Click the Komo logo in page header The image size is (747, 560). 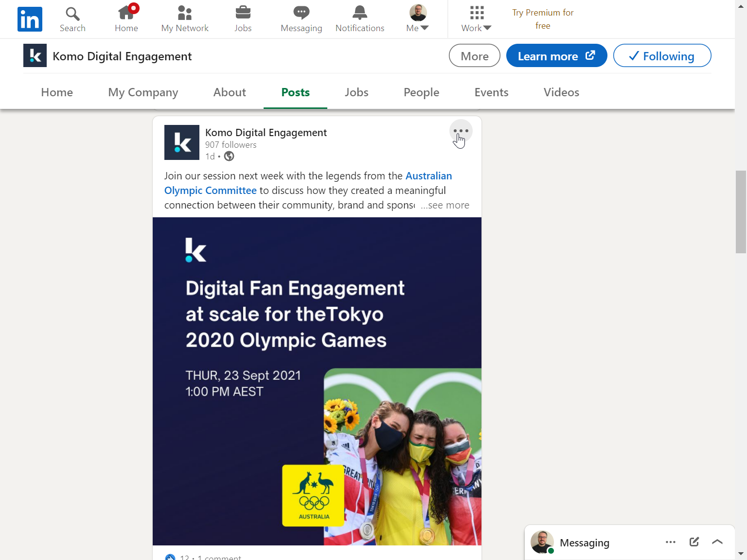point(35,55)
